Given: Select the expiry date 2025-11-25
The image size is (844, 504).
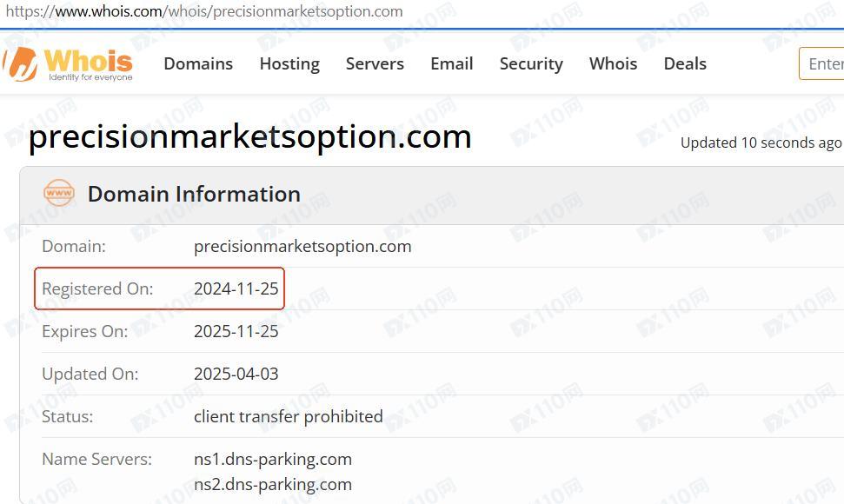Looking at the screenshot, I should [x=236, y=331].
